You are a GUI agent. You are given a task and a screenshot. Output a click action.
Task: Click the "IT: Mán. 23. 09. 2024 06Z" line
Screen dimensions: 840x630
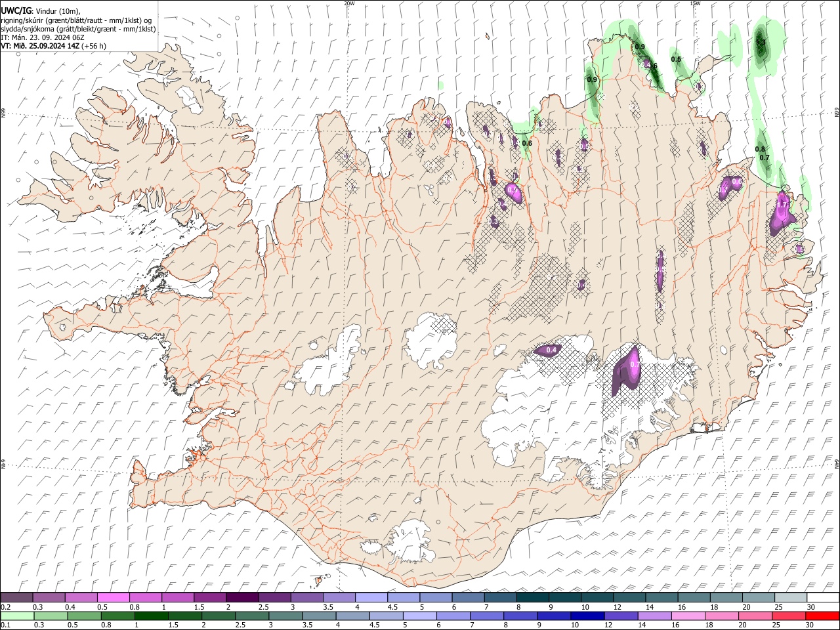tap(43, 37)
